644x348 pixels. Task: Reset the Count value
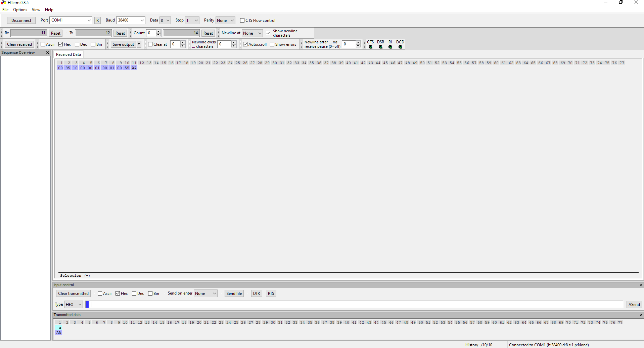[208, 33]
